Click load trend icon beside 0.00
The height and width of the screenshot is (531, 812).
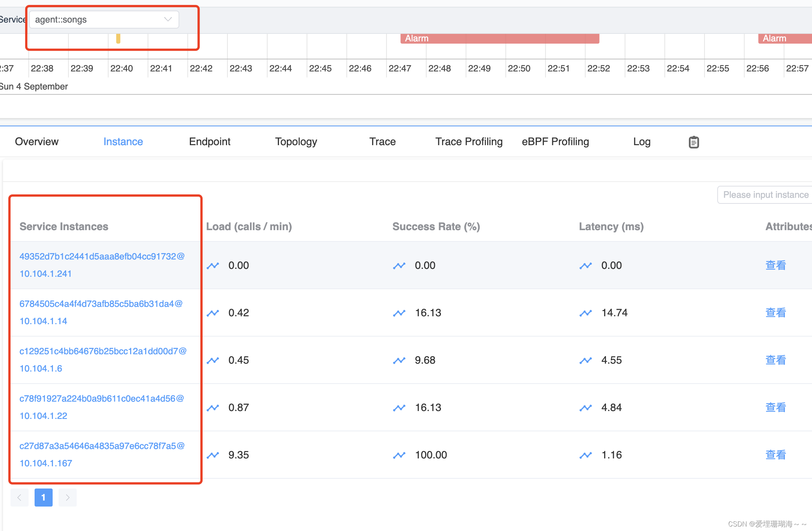pos(213,265)
